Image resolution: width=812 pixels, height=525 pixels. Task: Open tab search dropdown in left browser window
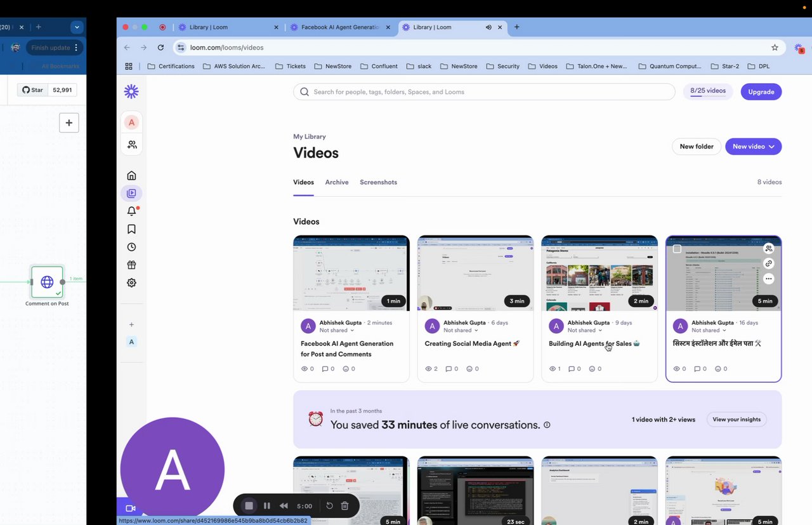77,27
